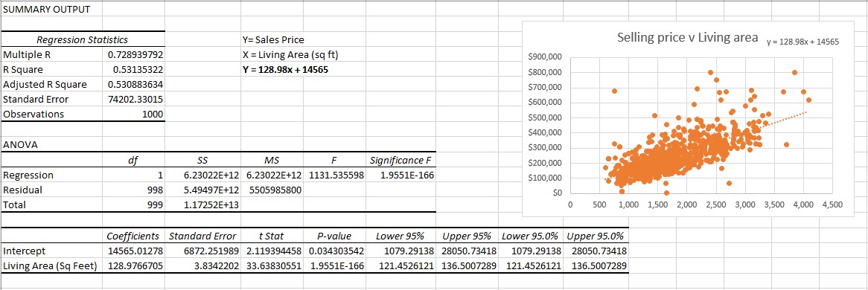
Task: Click the $0 vertical axis label
Action: [x=558, y=193]
